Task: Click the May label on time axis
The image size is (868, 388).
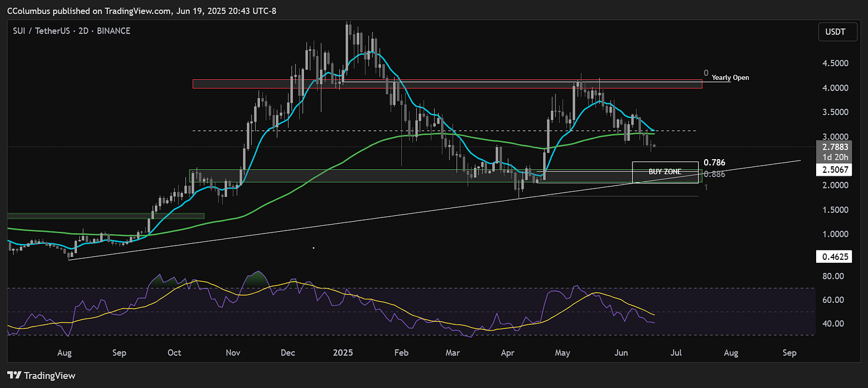Action: click(563, 353)
